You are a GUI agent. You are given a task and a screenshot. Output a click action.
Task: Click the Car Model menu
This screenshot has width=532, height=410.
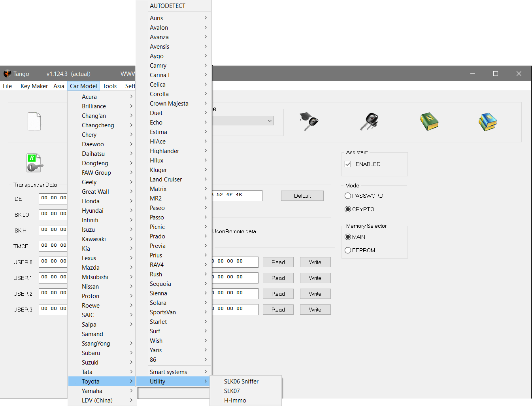[x=83, y=86]
